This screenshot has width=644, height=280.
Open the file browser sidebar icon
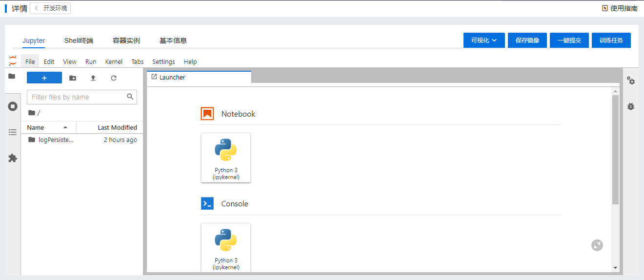[x=12, y=76]
